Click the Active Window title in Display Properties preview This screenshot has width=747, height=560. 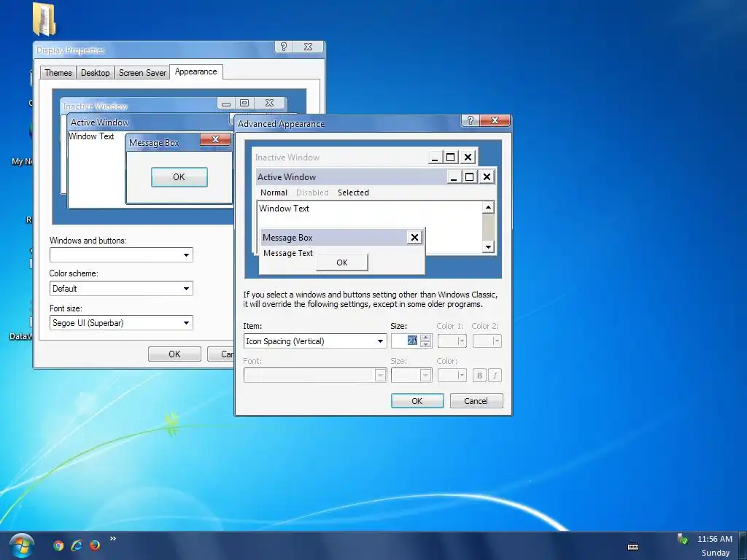point(99,122)
